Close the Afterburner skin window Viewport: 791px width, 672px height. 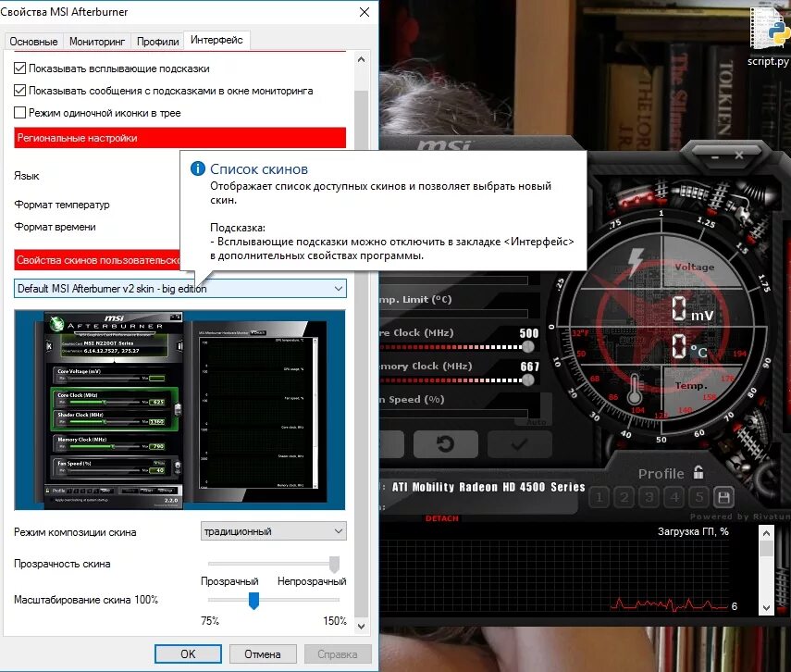coord(739,156)
